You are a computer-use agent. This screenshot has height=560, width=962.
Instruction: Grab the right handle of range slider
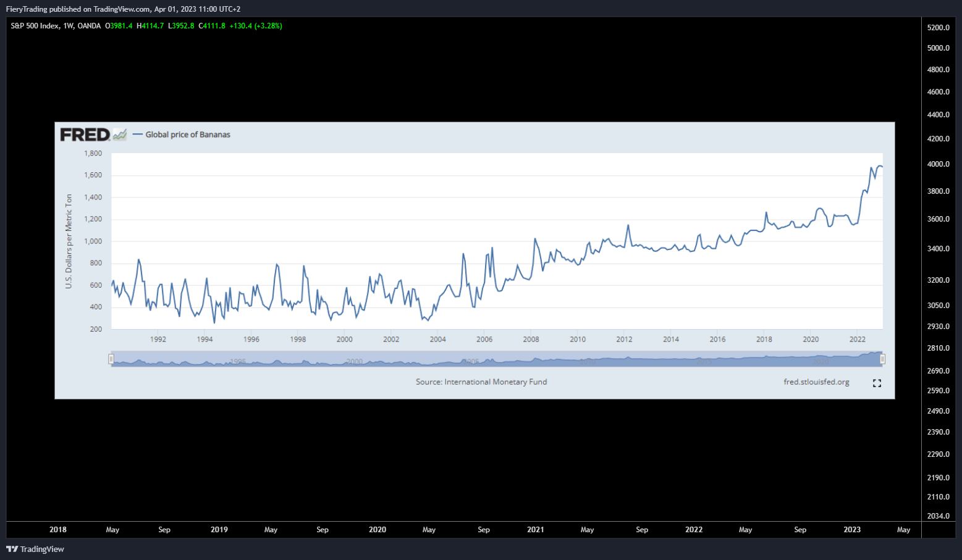tap(882, 359)
